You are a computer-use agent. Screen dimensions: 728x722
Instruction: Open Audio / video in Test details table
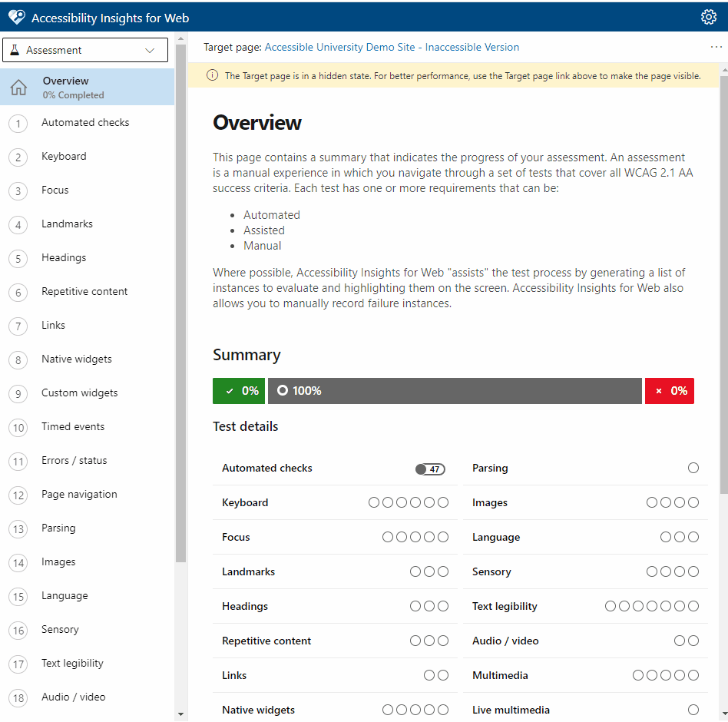click(505, 641)
